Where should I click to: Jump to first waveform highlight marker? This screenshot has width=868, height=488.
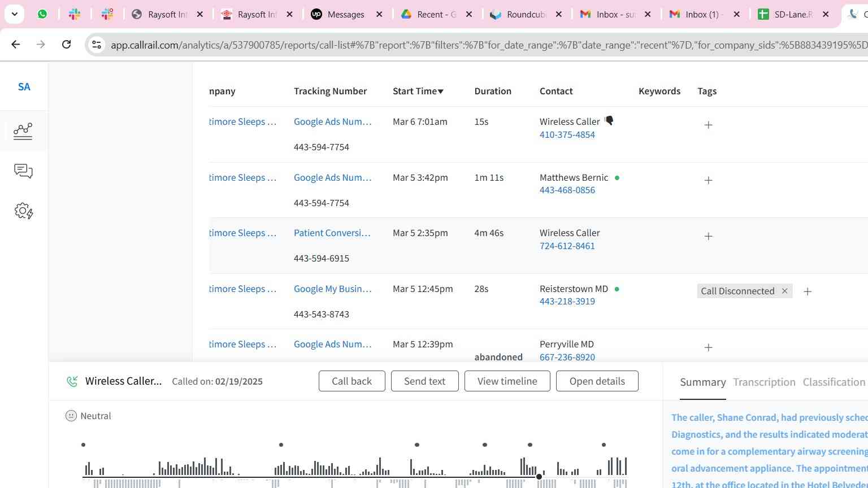[83, 445]
